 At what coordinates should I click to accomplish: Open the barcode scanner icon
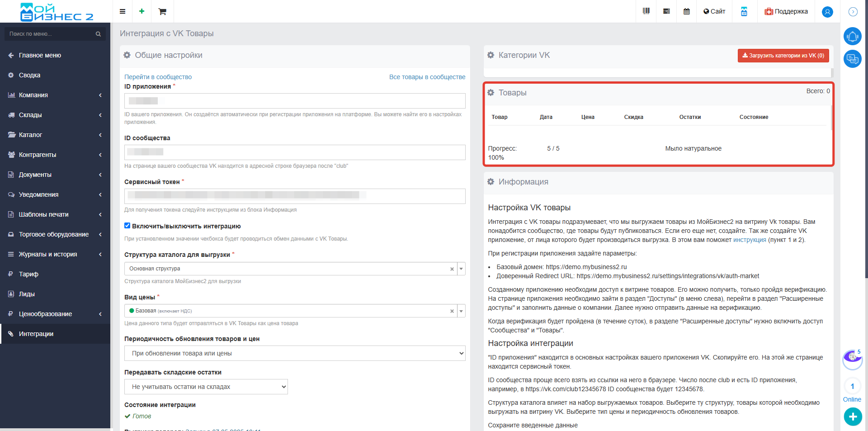tap(646, 11)
